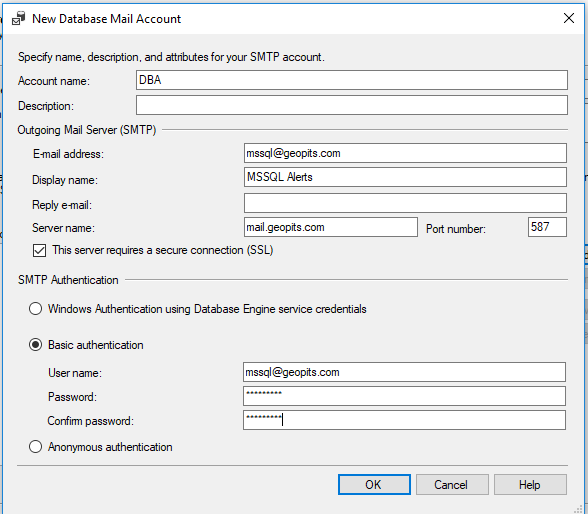The width and height of the screenshot is (588, 514).
Task: Confirm the account with the OK button
Action: click(x=374, y=485)
